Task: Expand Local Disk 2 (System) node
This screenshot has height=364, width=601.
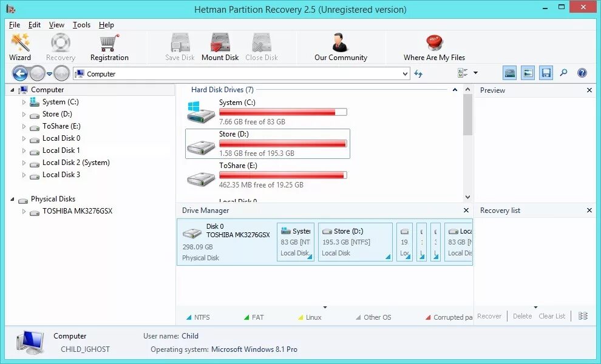Action: 24,163
